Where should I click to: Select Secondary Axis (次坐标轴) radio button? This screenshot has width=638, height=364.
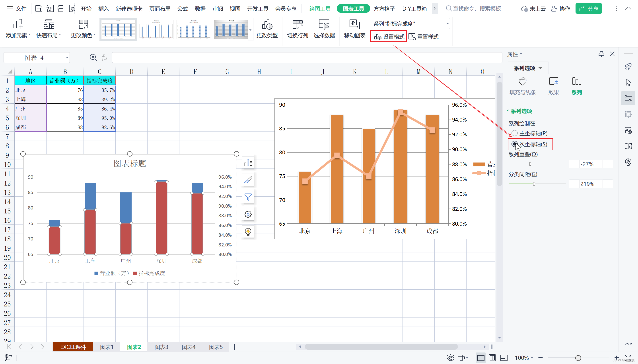pyautogui.click(x=514, y=144)
